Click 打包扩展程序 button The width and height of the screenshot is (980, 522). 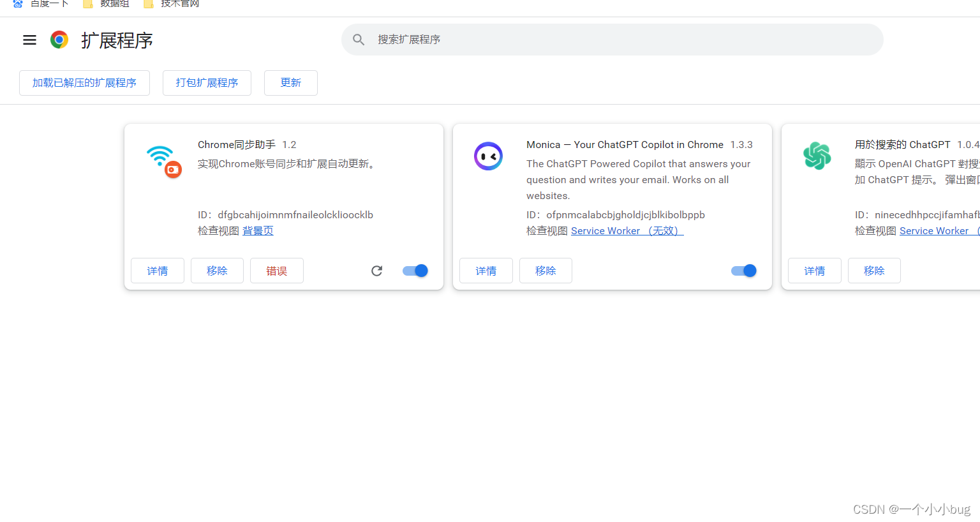pos(207,83)
